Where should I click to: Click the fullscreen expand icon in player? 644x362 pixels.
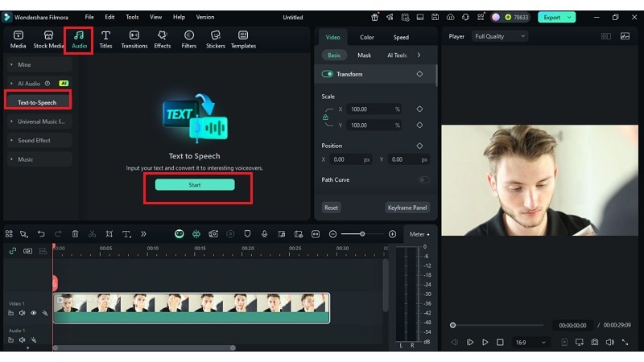[625, 342]
